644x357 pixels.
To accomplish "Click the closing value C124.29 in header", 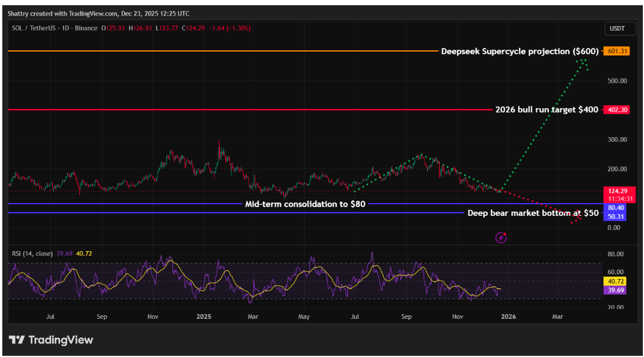I will (x=193, y=28).
